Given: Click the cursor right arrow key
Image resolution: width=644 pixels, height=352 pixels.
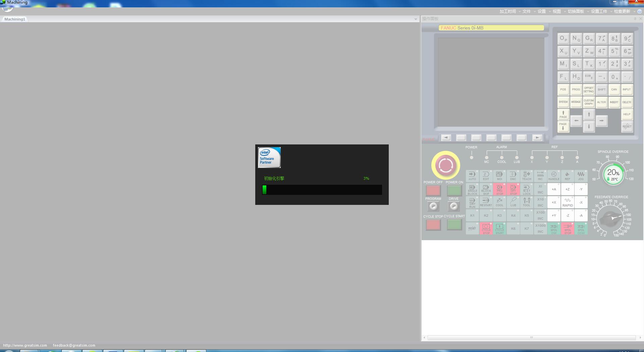Looking at the screenshot, I should click(601, 121).
